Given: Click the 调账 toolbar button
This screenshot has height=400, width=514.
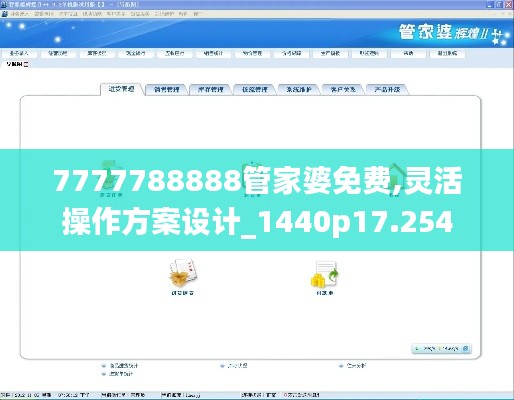Looking at the screenshot, I should pyautogui.click(x=408, y=53).
